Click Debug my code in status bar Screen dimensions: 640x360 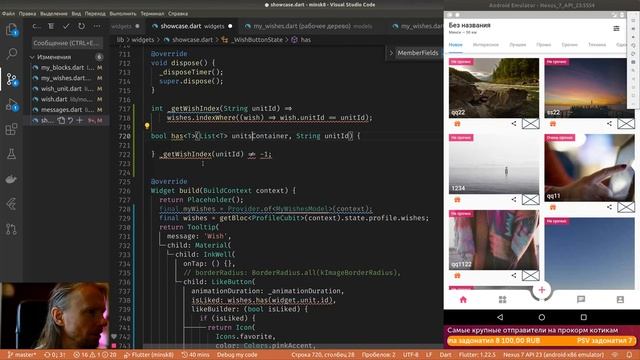click(x=237, y=355)
